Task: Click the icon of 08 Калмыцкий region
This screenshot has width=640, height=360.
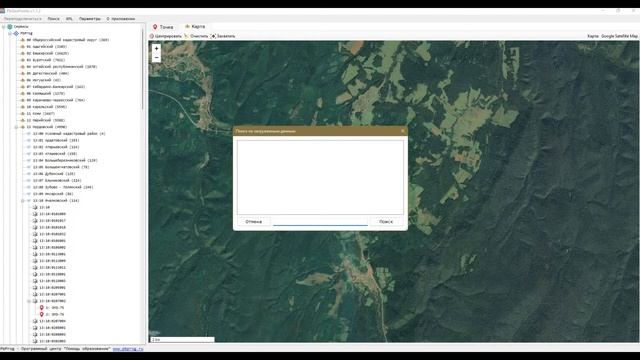Action: pyautogui.click(x=23, y=93)
